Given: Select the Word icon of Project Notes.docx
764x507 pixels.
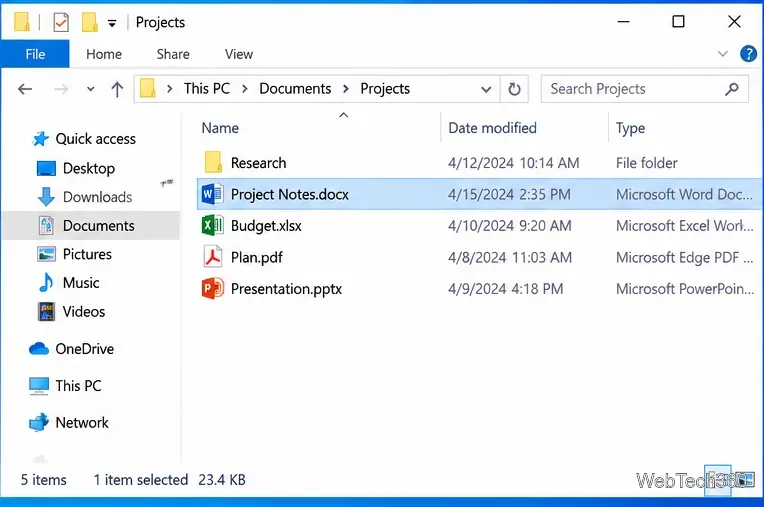Looking at the screenshot, I should [x=212, y=194].
